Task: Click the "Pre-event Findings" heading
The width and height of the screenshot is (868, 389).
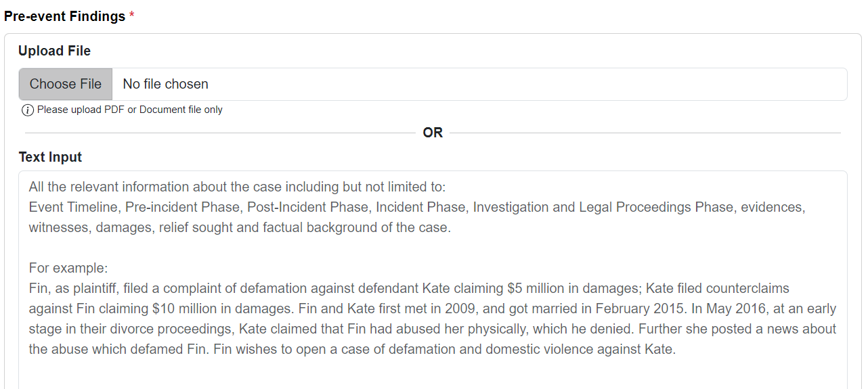Action: [64, 16]
